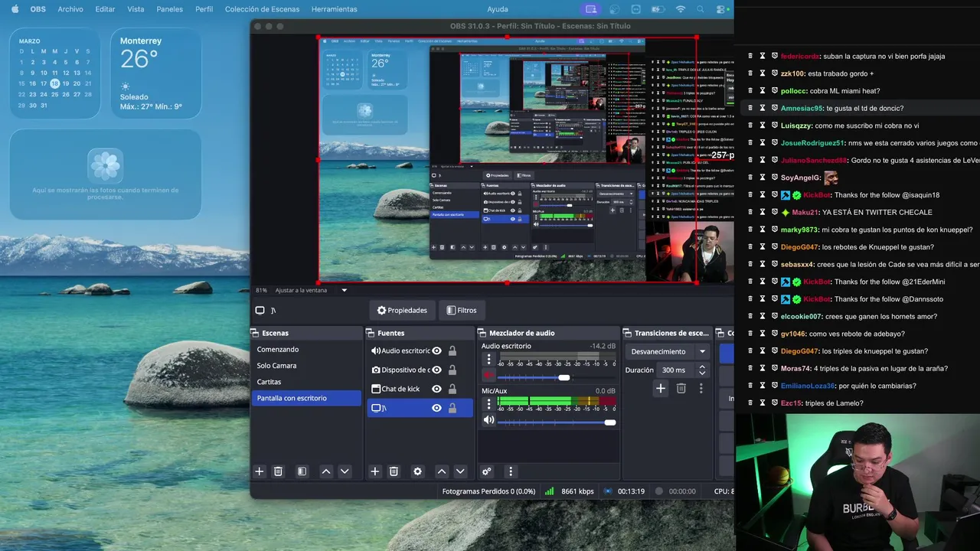The image size is (980, 551).
Task: Timeout Ezc15 using the hourglass icon
Action: click(x=763, y=403)
